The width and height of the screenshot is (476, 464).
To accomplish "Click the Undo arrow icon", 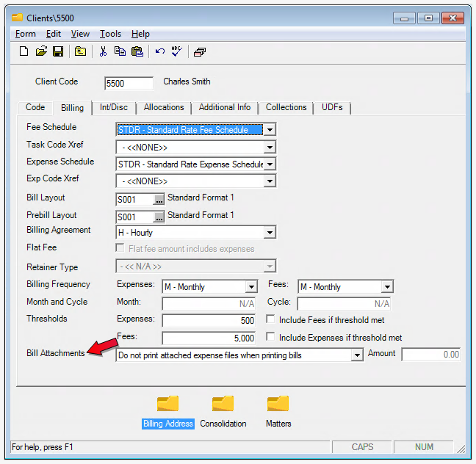I will point(159,51).
